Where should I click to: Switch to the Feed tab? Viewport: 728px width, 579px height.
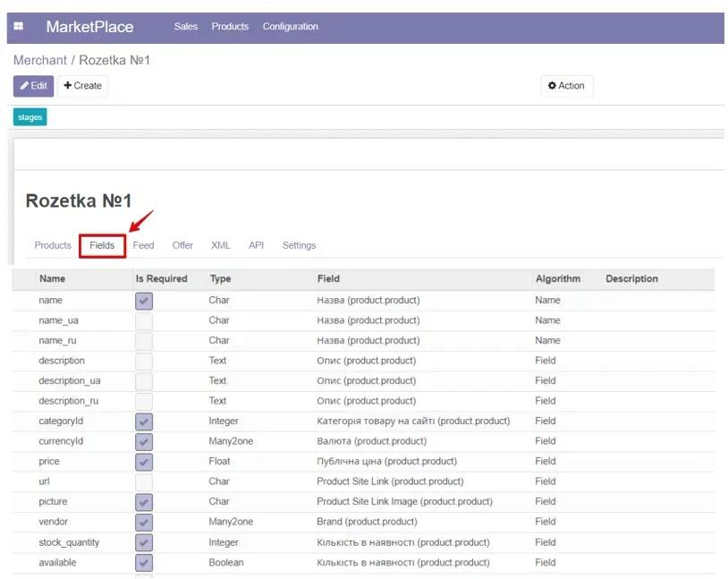point(143,245)
